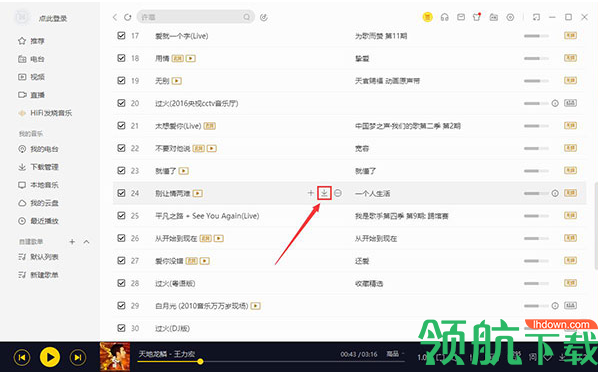The image size is (598, 372).
Task: Click the headphones icon in the top bar
Action: point(444,17)
